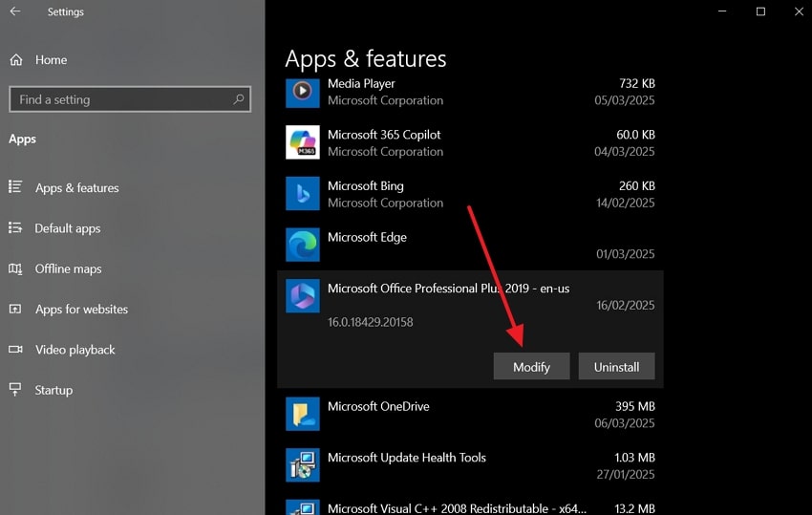Click the Offline maps sidebar icon

[15, 268]
